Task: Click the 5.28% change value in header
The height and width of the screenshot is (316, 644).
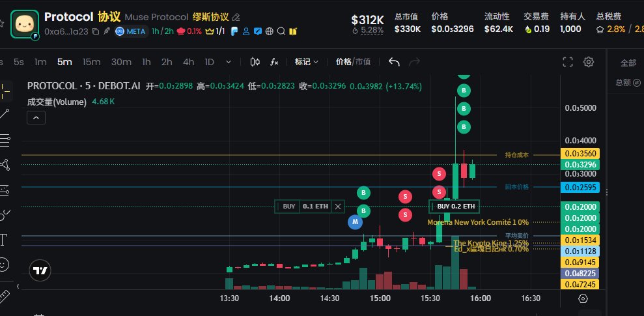Action: [372, 30]
